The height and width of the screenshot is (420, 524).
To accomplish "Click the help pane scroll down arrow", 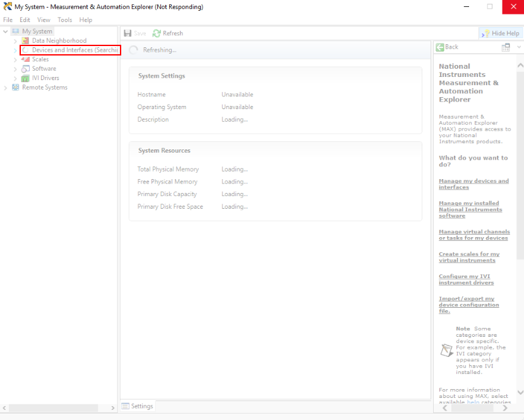I will click(x=520, y=393).
